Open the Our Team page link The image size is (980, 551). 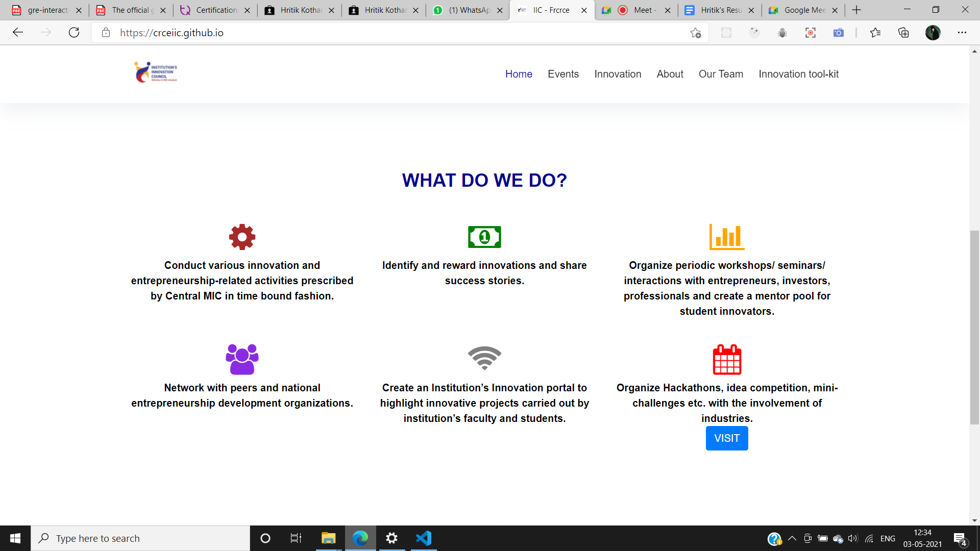pyautogui.click(x=721, y=74)
